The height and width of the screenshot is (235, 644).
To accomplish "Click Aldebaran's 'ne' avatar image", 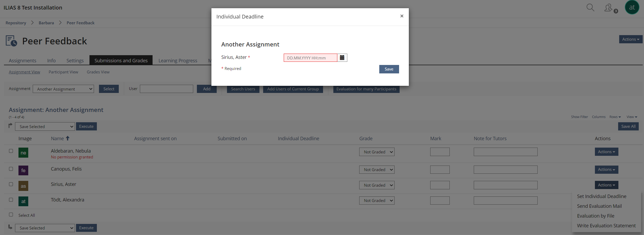I will point(23,153).
